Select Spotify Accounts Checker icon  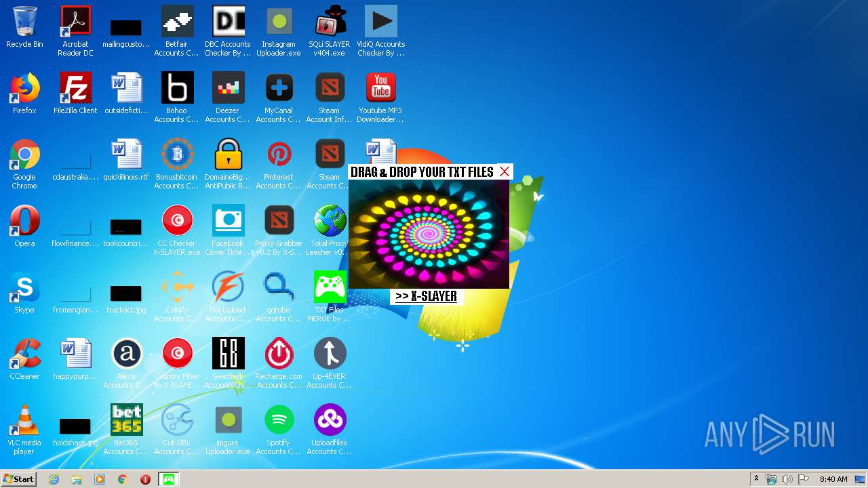tap(279, 421)
